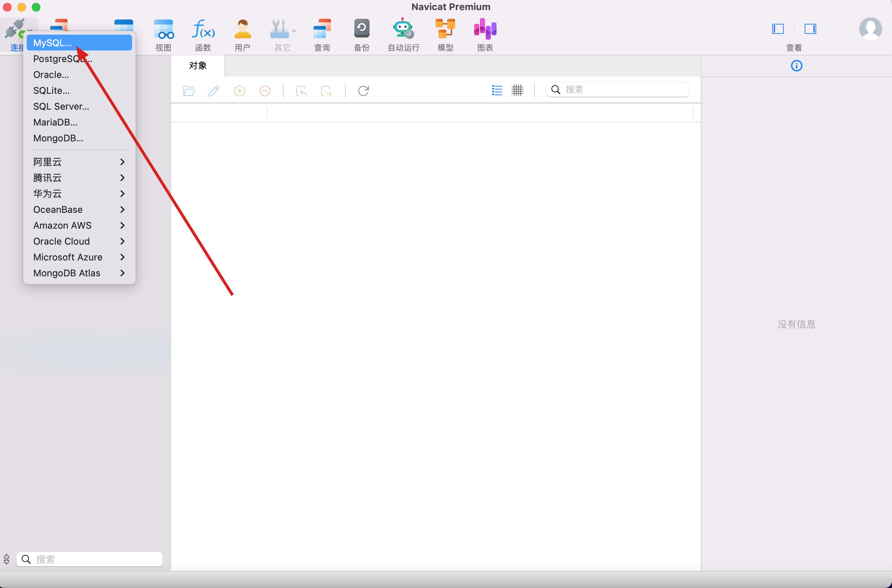Expand the MongoDB Atlas submenu
Screen dimensions: 892x588
(x=79, y=273)
